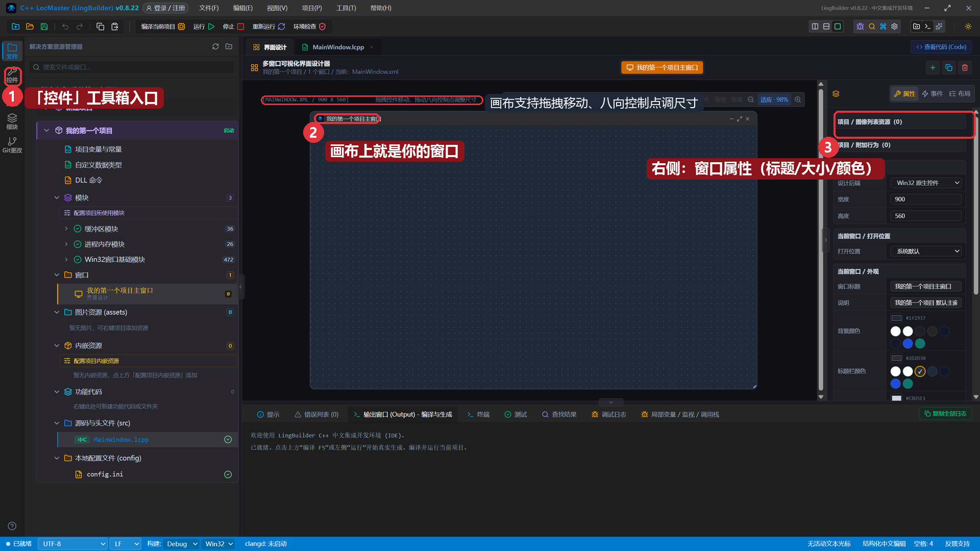Image resolution: width=980 pixels, height=551 pixels.
Task: Click the yellow magnifier search icon
Action: pyautogui.click(x=872, y=27)
